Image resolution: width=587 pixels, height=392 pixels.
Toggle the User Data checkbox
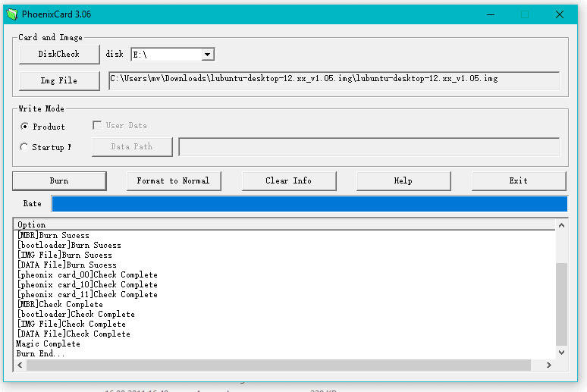coord(97,125)
